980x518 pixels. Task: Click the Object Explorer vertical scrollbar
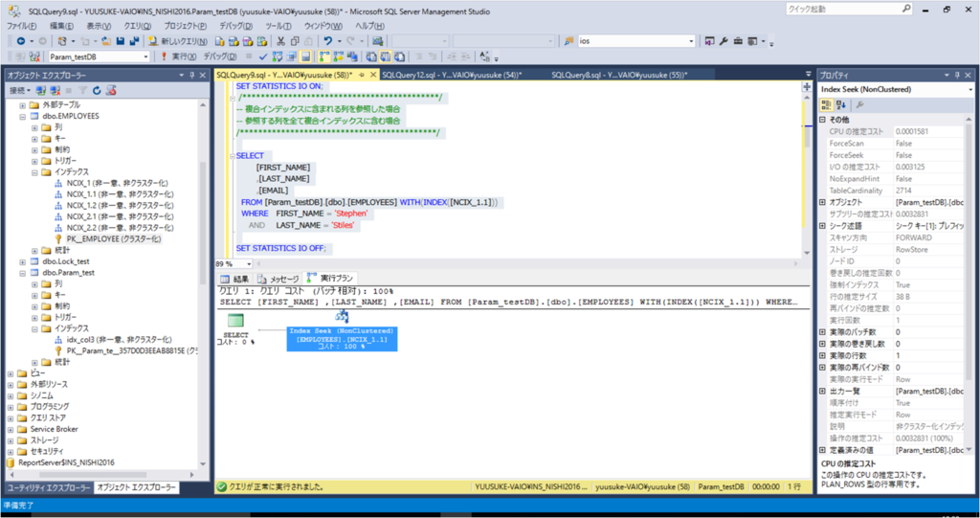(203, 224)
